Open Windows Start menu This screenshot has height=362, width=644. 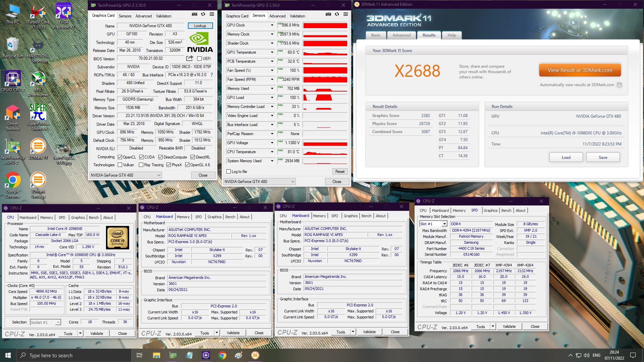8,355
